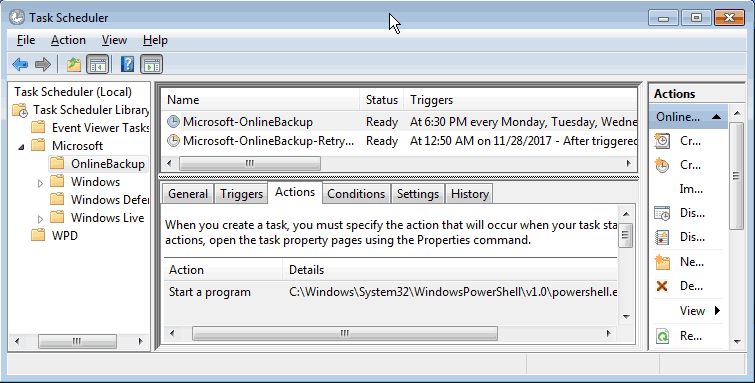Click the powershell.exe path details cell
This screenshot has width=755, height=383.
pyautogui.click(x=453, y=292)
